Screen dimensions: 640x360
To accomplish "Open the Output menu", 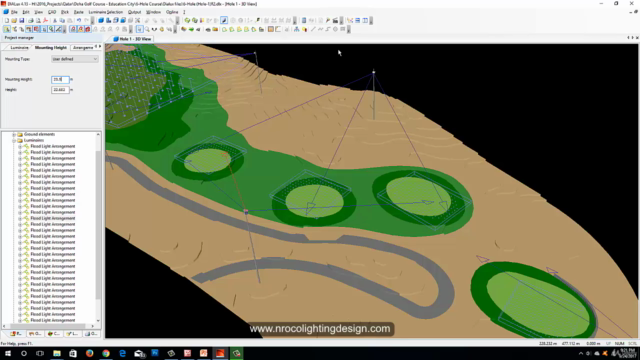I will pos(134,12).
